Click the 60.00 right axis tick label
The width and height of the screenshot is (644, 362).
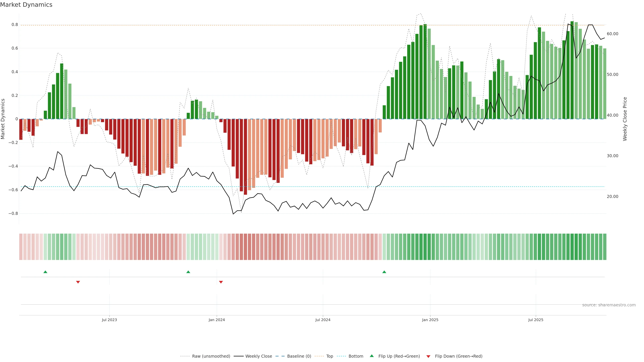(x=612, y=34)
